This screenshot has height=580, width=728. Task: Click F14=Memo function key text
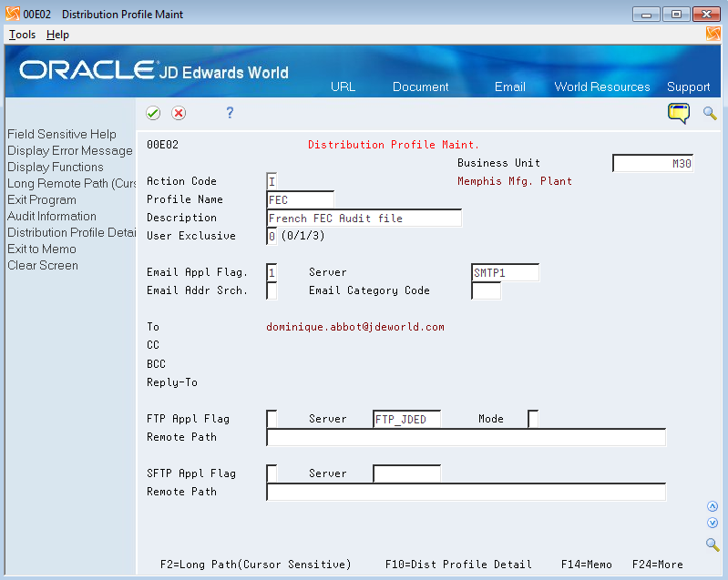(587, 565)
